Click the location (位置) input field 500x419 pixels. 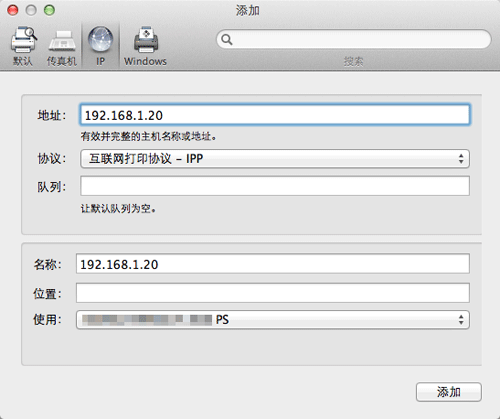coord(273,293)
